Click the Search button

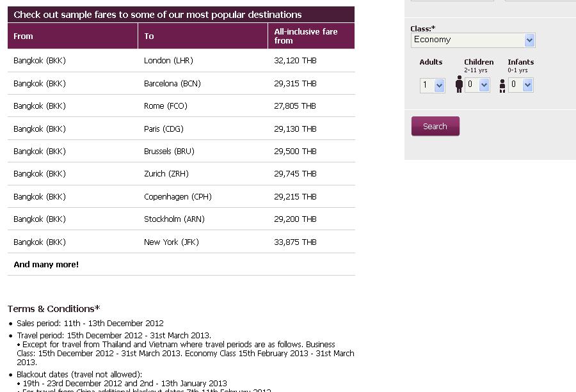point(435,126)
